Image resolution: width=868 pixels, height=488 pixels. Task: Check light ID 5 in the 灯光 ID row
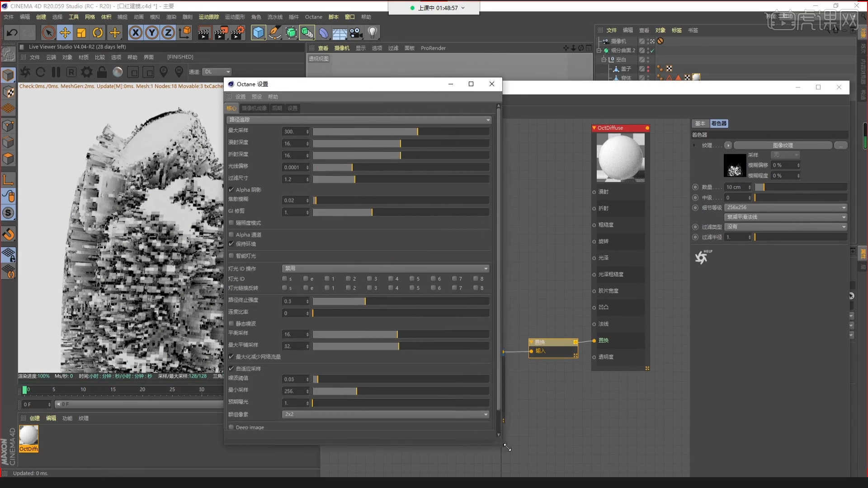(412, 279)
